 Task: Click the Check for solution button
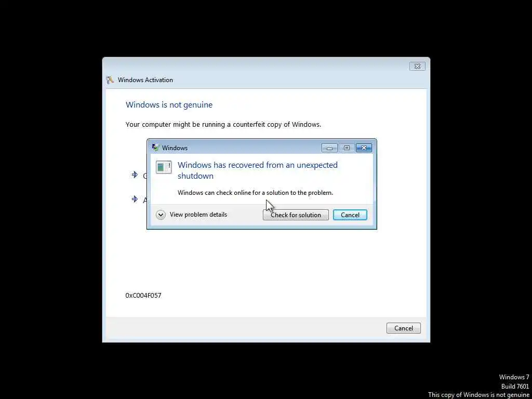(296, 215)
